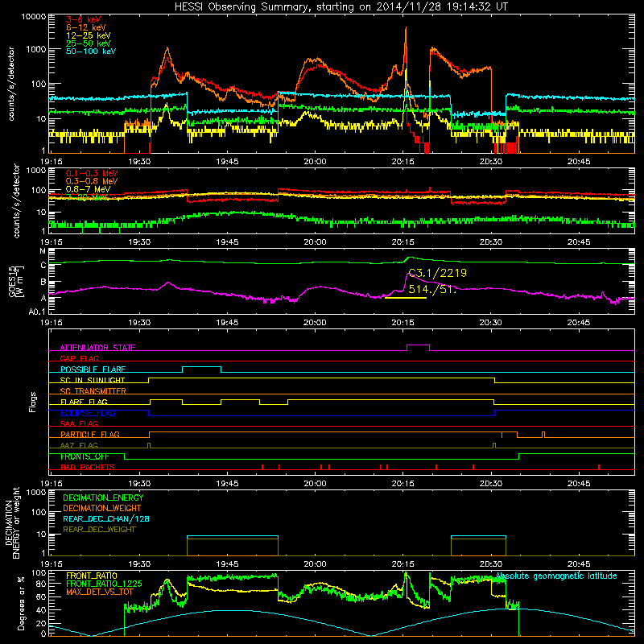
Task: Click the POSSIBLE_FLARE flag label
Action: point(93,369)
